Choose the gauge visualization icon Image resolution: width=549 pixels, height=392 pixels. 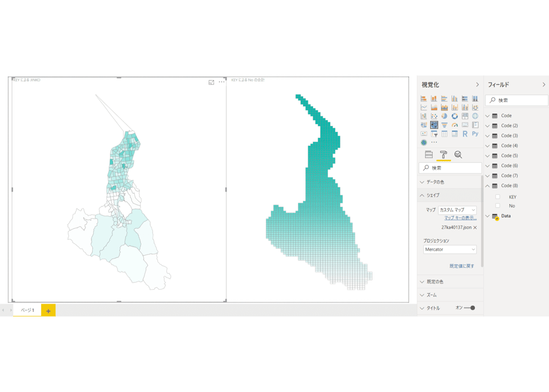(455, 125)
